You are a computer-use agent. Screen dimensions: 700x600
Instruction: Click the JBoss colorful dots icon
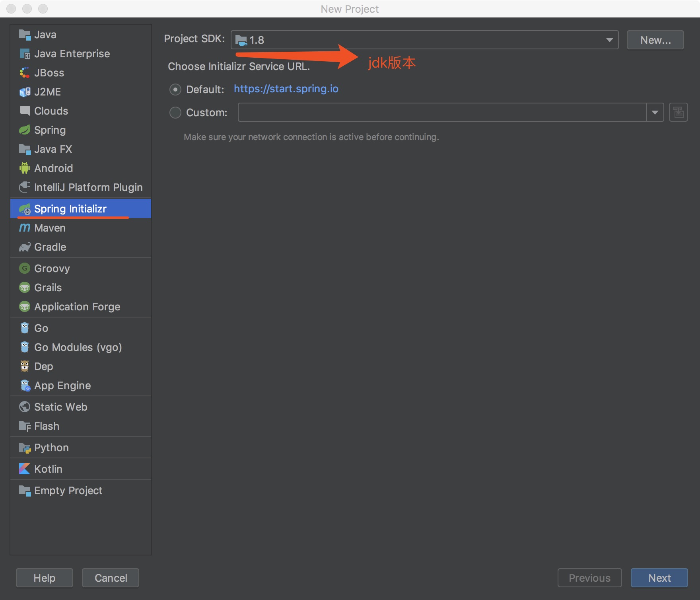coord(25,73)
